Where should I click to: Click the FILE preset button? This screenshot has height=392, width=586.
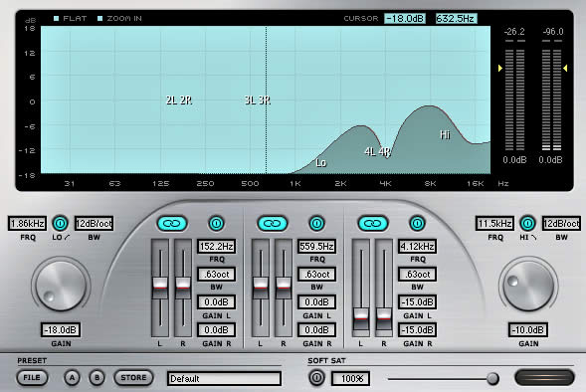32,378
